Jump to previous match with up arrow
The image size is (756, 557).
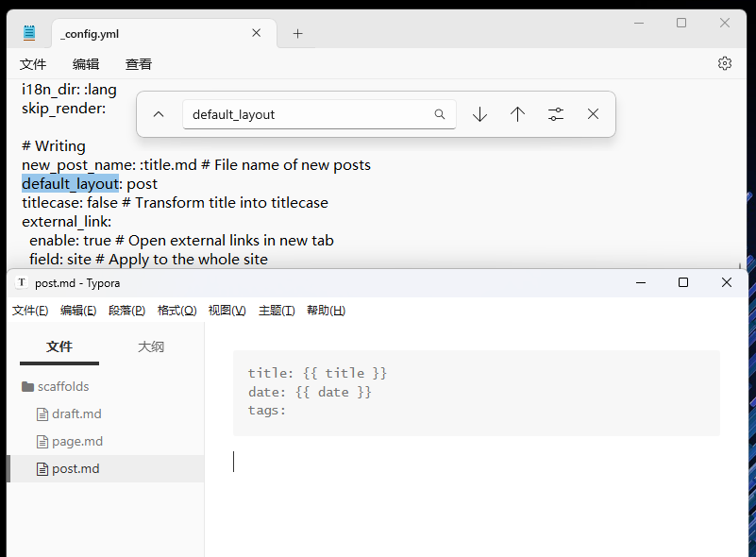517,114
